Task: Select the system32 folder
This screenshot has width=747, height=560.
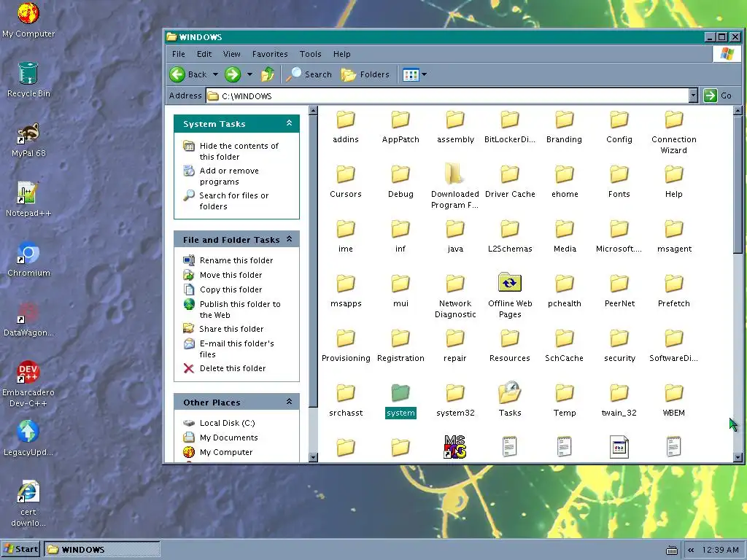Action: coord(455,401)
